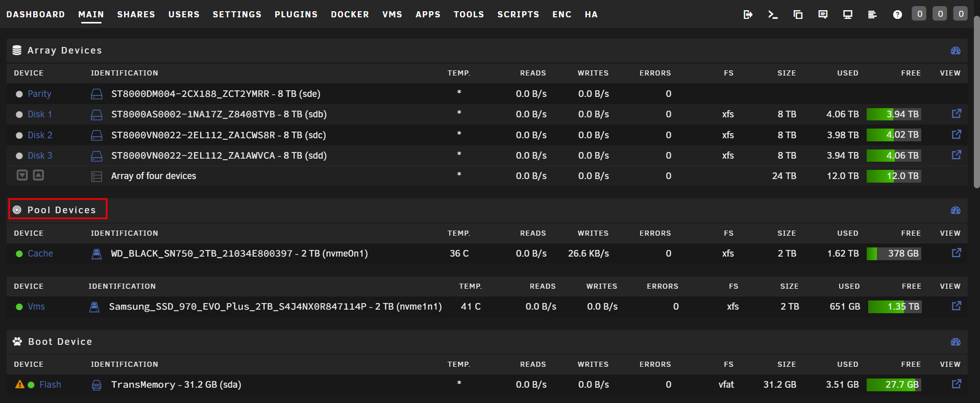The image size is (980, 403).
Task: Click the disk icon beside the Parity drive ST8000DM004
Action: point(96,94)
